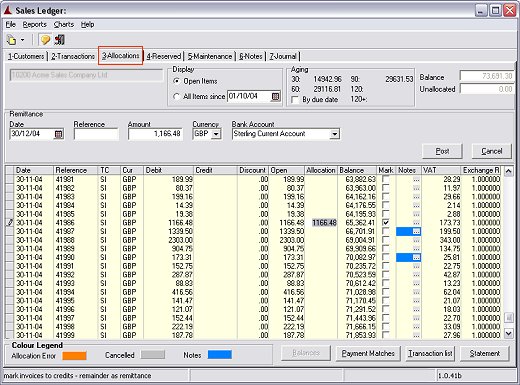
Task: Click the Reference column header
Action: [75, 170]
